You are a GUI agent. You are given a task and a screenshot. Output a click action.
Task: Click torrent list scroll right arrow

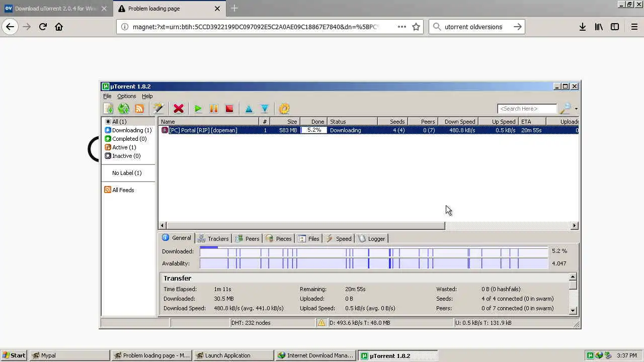pyautogui.click(x=574, y=226)
